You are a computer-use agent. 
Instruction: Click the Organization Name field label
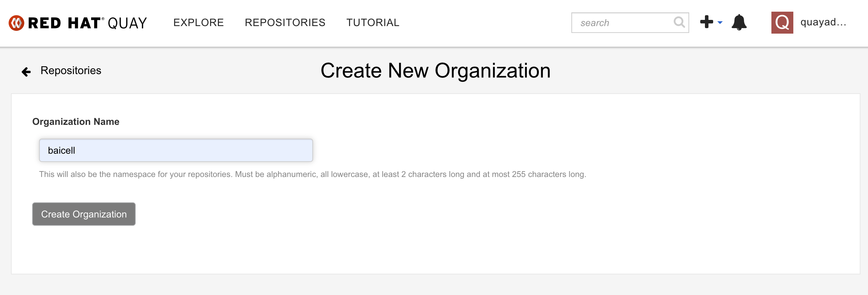[x=76, y=122]
